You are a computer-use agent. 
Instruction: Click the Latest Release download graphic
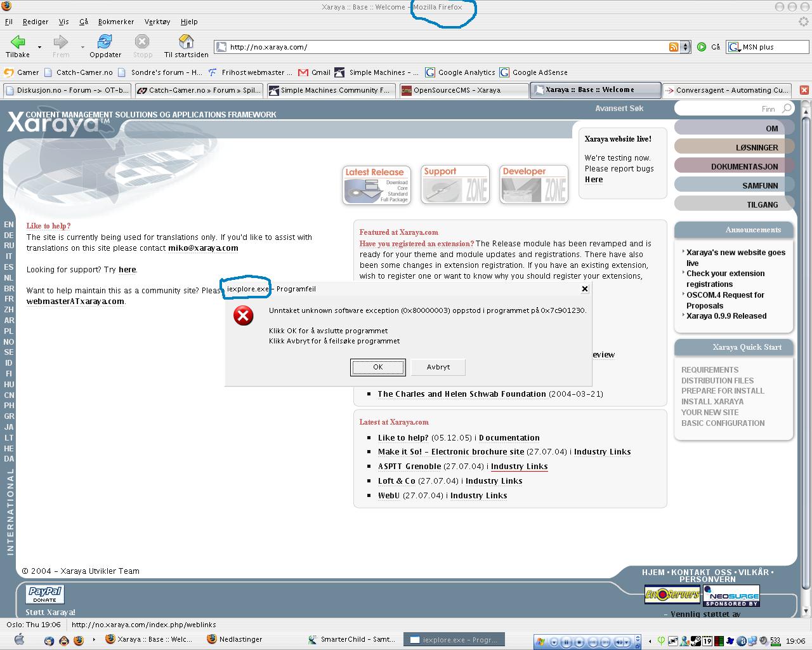(376, 185)
